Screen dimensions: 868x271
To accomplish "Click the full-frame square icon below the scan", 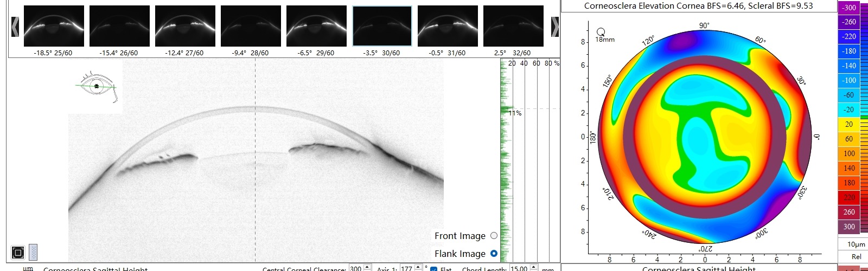I will coord(18,253).
